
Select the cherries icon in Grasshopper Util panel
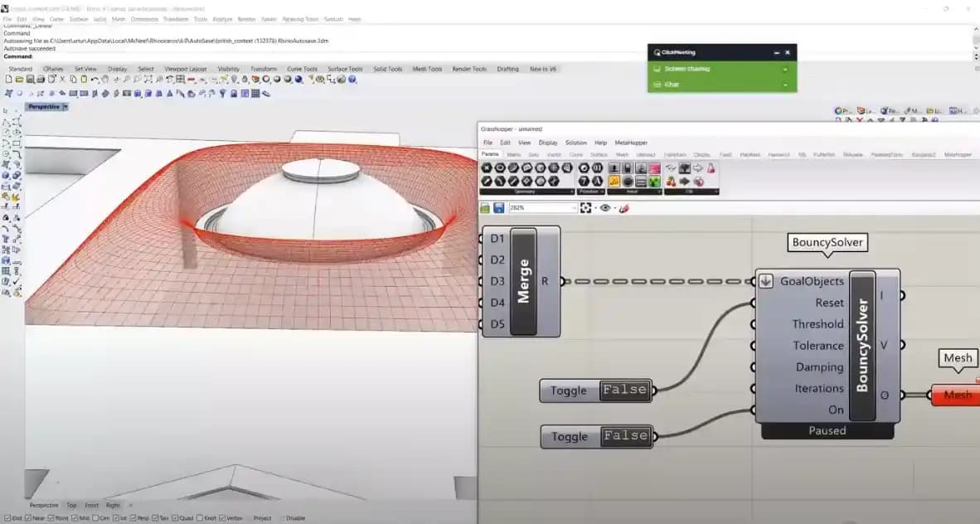tap(671, 182)
